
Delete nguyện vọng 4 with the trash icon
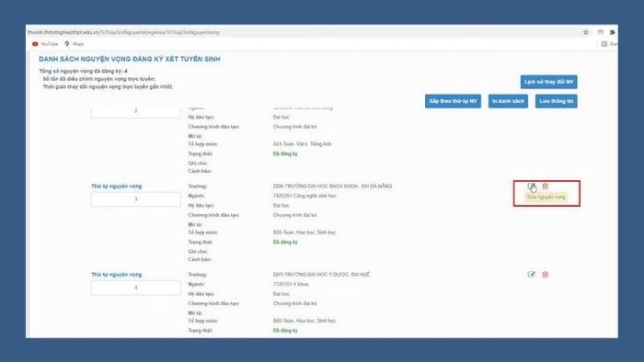(x=545, y=275)
